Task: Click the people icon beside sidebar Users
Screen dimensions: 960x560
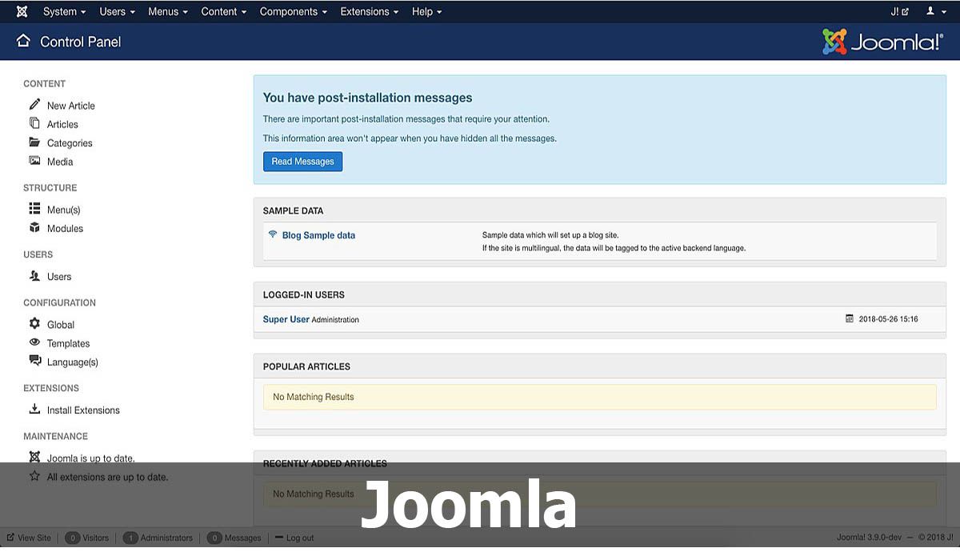Action: [x=34, y=276]
